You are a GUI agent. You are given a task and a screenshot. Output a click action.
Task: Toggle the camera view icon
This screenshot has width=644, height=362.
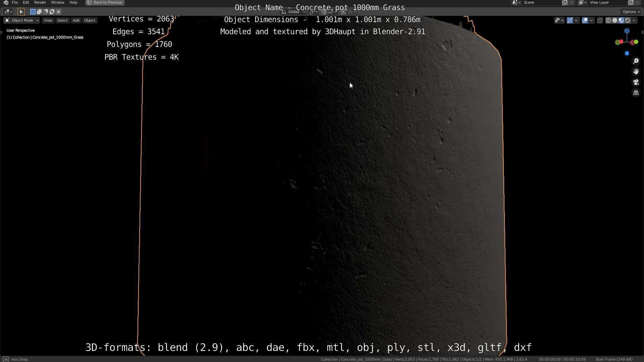click(636, 82)
